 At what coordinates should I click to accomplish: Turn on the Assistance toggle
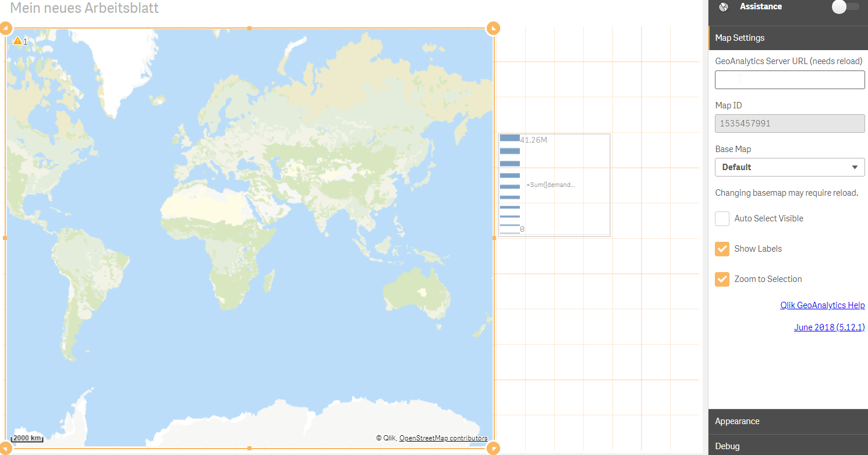(x=845, y=6)
